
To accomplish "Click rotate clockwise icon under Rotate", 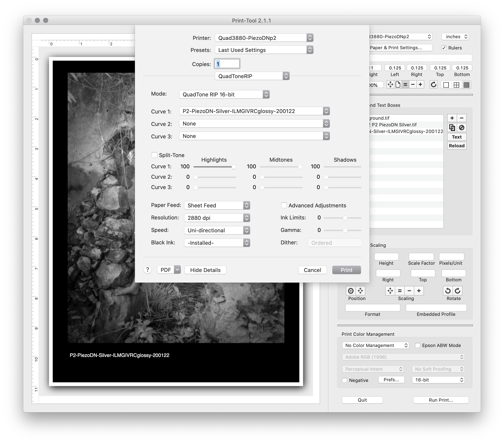I will [457, 291].
